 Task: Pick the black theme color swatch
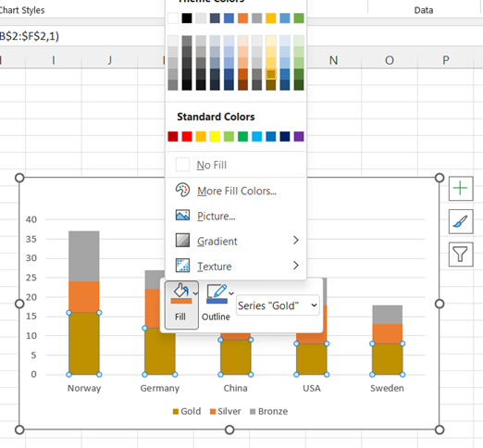187,19
